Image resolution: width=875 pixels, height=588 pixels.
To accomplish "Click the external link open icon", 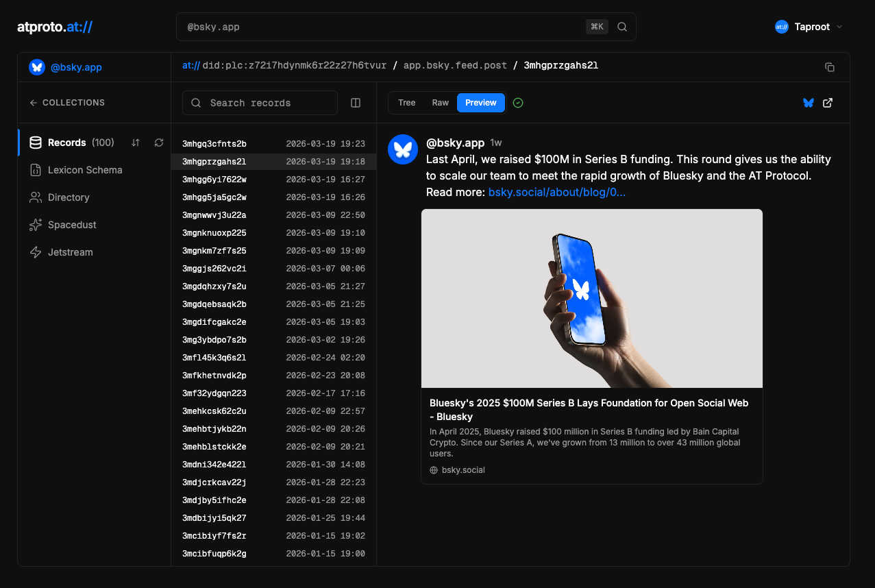I will click(828, 103).
